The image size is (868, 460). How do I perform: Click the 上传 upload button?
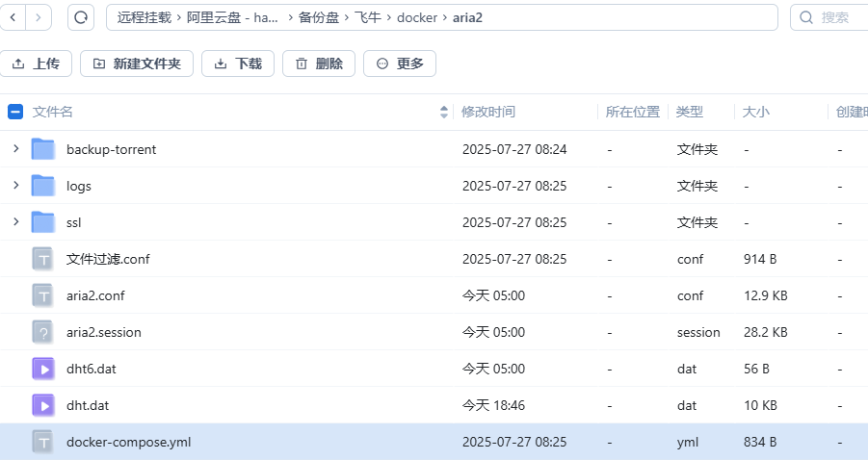tap(36, 64)
